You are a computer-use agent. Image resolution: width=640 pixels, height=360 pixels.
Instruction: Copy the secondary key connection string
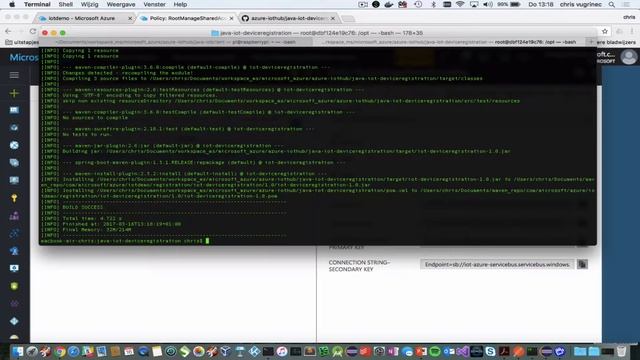pos(582,264)
